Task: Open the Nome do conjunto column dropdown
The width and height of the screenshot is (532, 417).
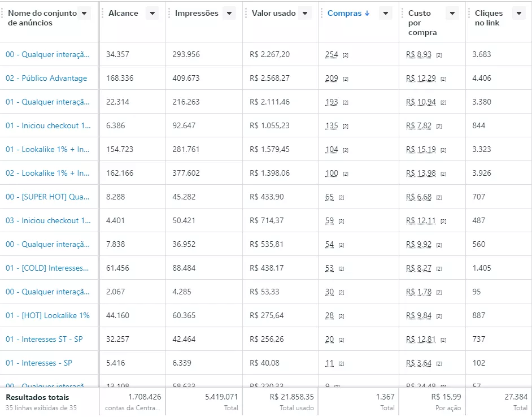Action: 84,14
